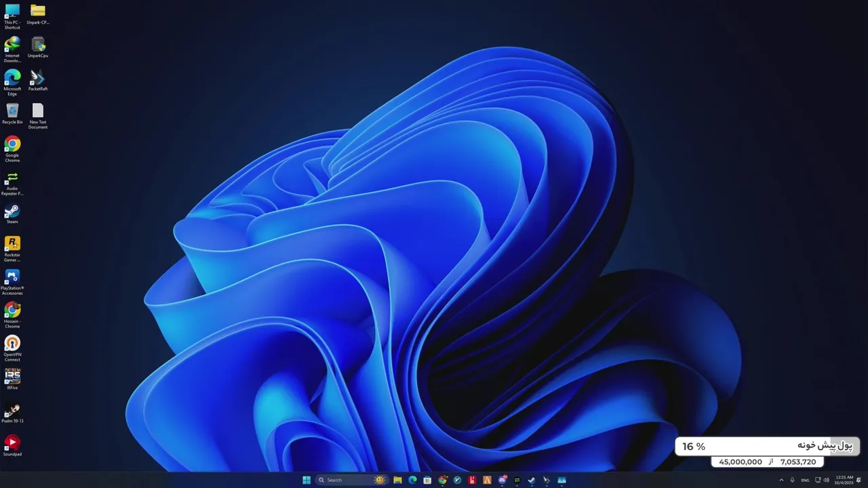Open the orange app icon in taskbar
The height and width of the screenshot is (488, 868).
(487, 480)
